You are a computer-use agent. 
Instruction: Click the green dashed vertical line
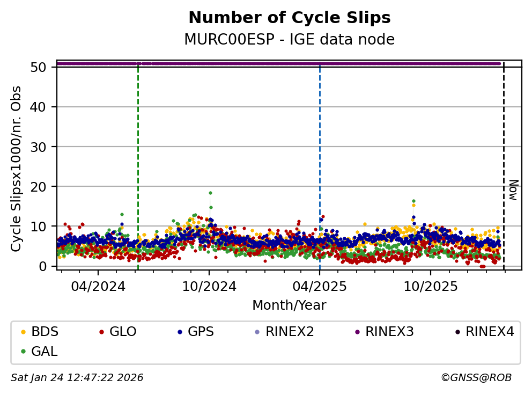[138, 161]
